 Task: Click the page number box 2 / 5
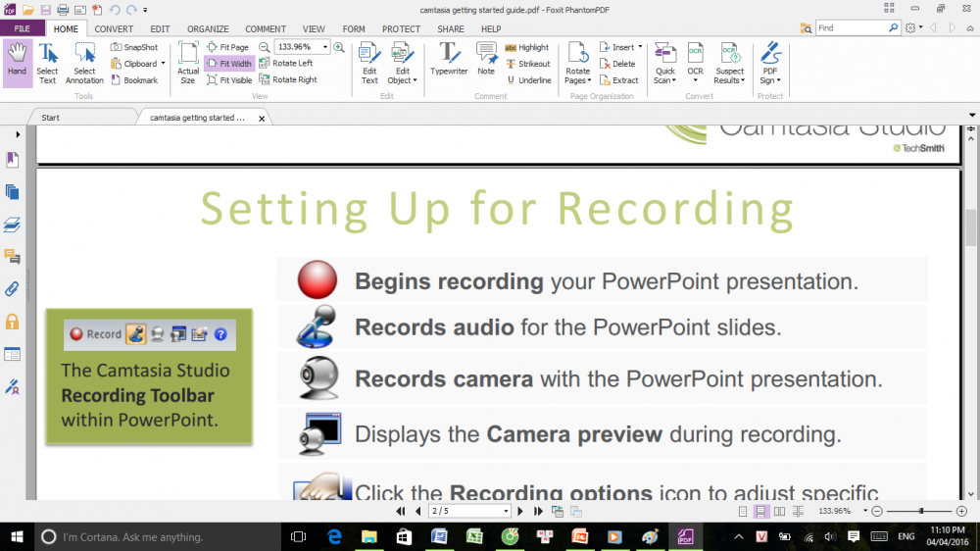(469, 511)
